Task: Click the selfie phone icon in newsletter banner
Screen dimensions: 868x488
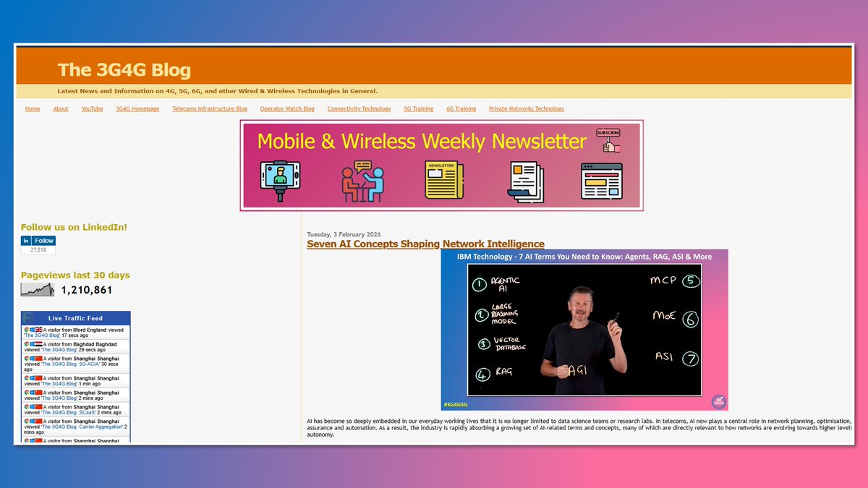Action: pos(280,180)
